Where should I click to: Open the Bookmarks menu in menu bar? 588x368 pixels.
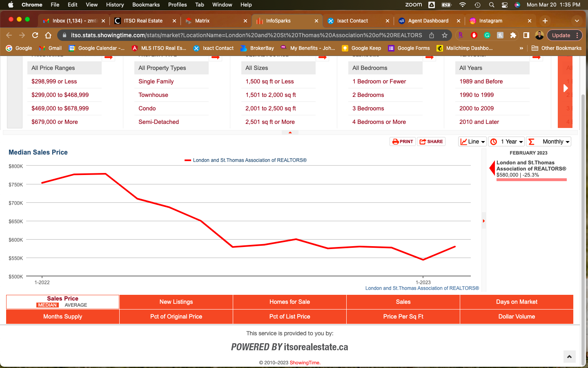146,5
